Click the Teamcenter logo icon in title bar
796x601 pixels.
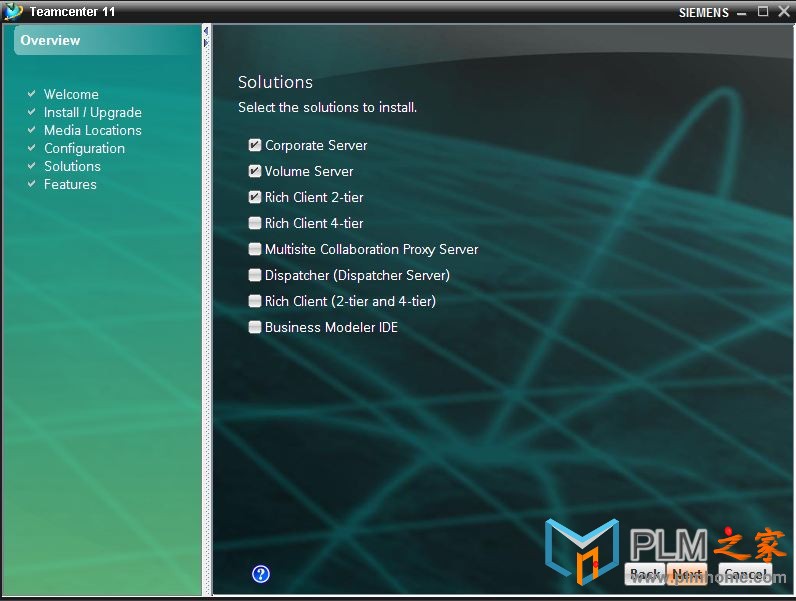[13, 11]
